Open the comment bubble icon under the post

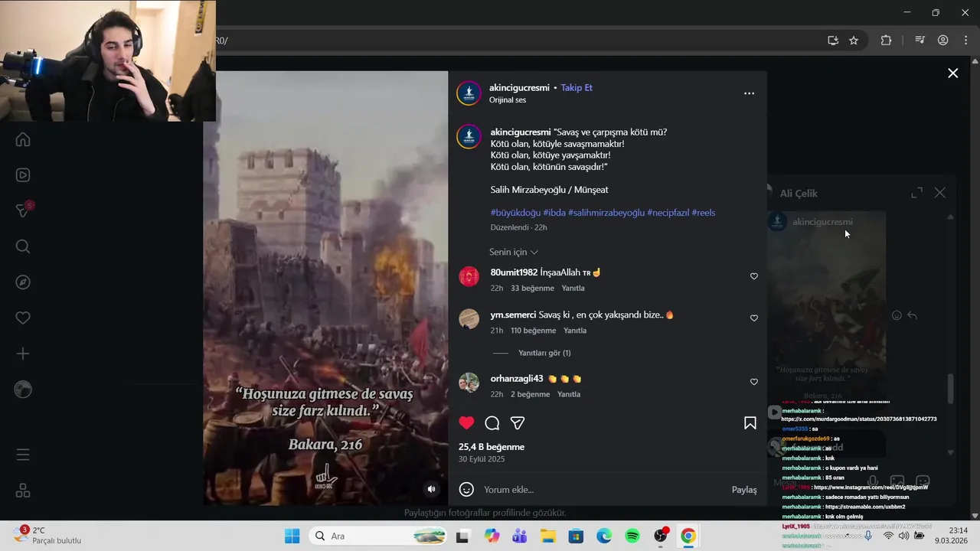click(x=492, y=422)
